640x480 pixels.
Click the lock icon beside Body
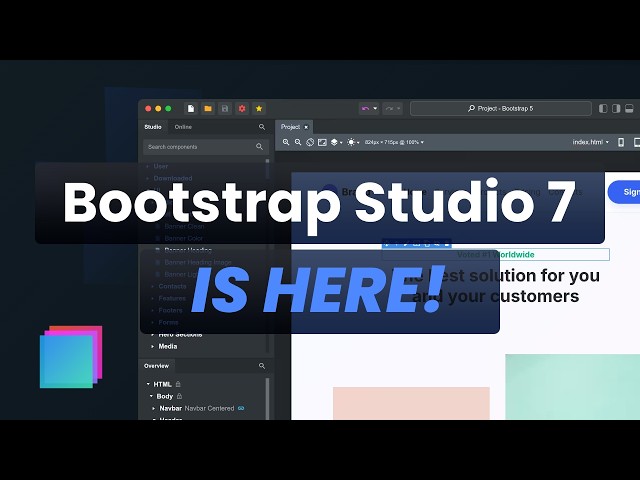(179, 396)
